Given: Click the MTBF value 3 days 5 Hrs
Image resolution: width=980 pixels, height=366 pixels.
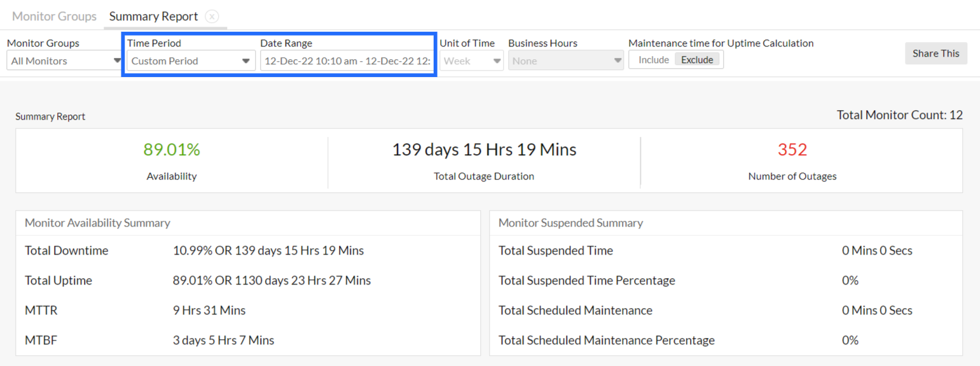Looking at the screenshot, I should tap(223, 341).
